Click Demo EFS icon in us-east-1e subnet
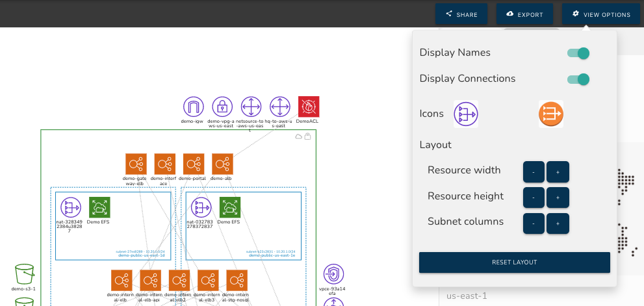This screenshot has width=644, height=306. tap(230, 207)
